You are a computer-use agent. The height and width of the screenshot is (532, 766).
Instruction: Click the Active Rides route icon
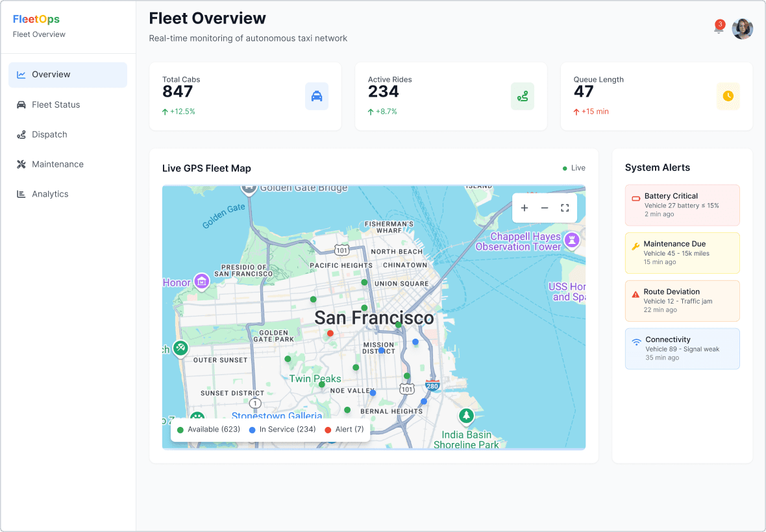click(x=522, y=96)
